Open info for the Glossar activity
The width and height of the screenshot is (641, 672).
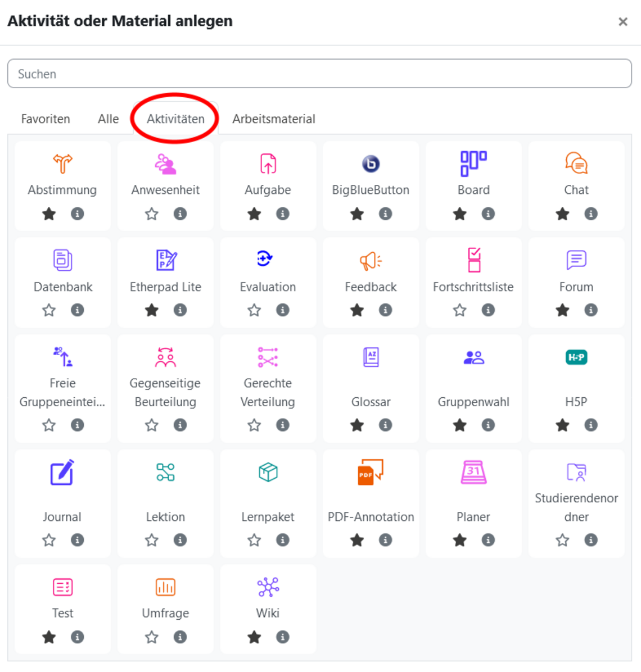(x=385, y=425)
